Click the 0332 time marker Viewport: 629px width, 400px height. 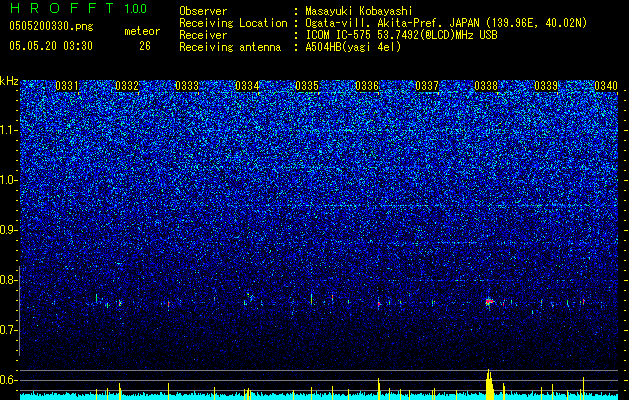click(x=127, y=86)
